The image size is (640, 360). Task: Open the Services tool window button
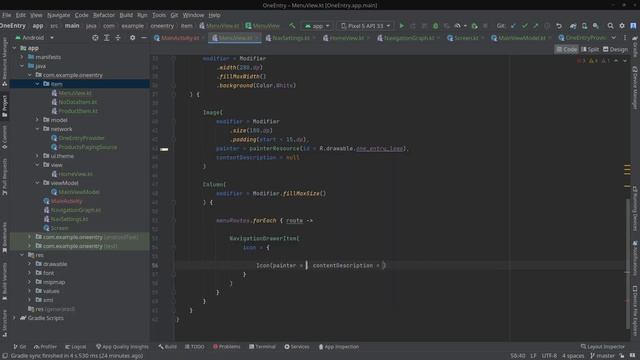[297, 347]
